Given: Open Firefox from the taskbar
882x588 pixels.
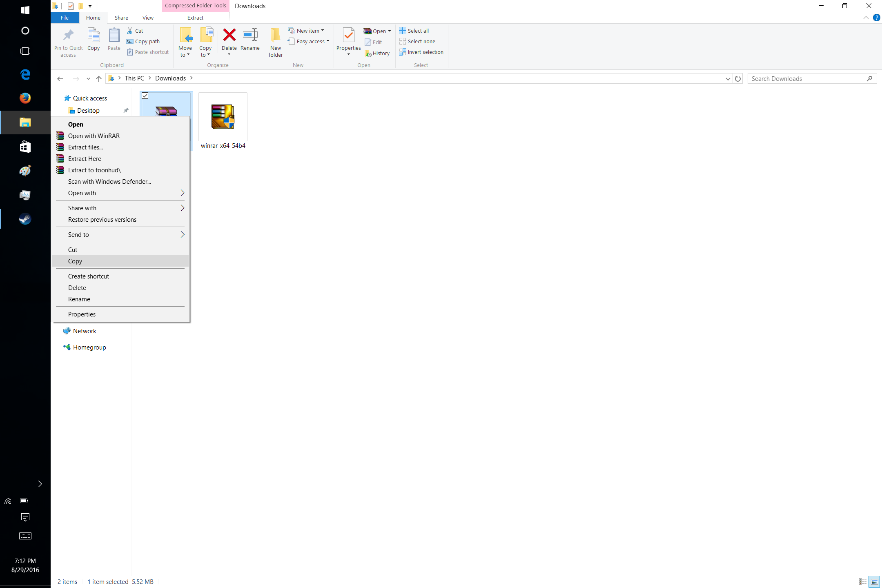Looking at the screenshot, I should [25, 98].
